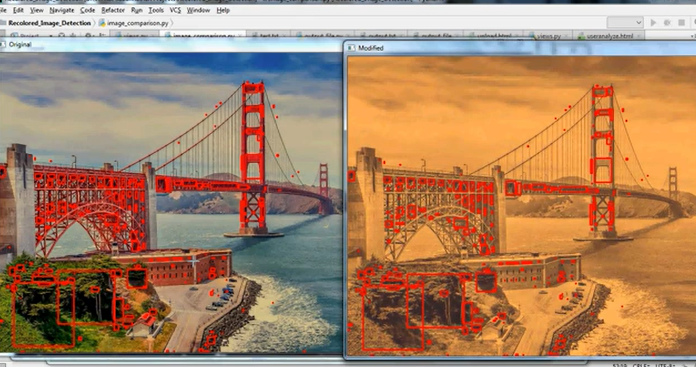Screen dimensions: 696x367
Task: Click the Modified window icon
Action: tap(352, 48)
